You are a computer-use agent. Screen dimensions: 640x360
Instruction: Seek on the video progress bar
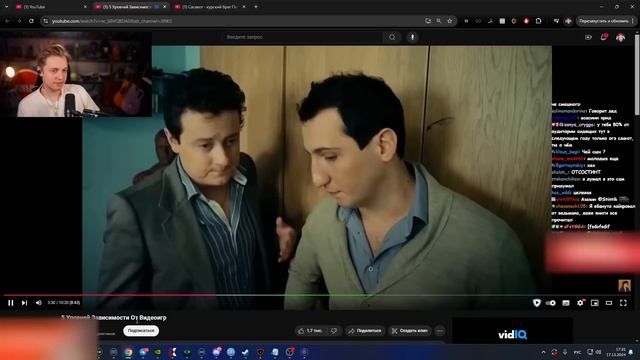coord(317,295)
